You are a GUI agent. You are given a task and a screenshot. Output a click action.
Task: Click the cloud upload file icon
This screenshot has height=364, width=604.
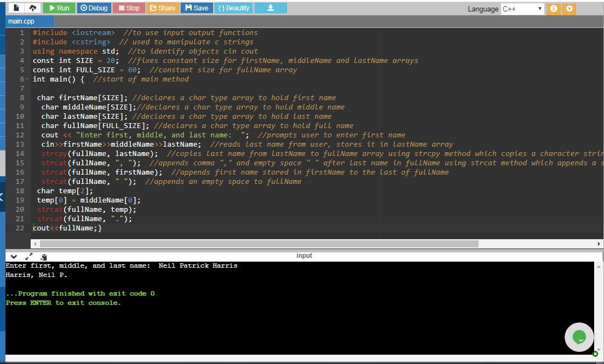[32, 8]
